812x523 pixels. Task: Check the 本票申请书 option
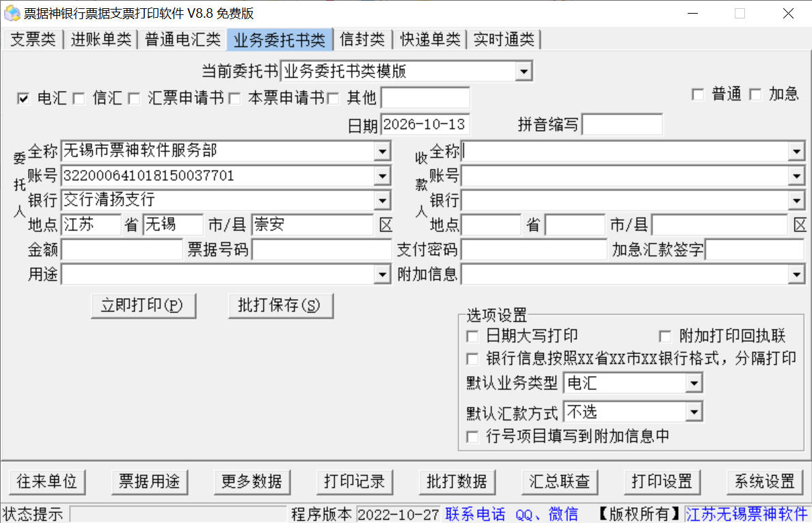[x=234, y=98]
